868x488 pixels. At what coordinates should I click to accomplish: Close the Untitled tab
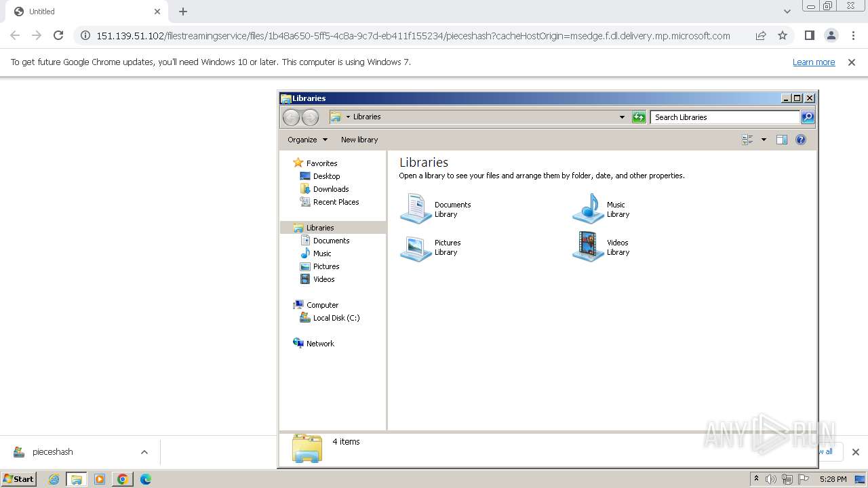[157, 12]
